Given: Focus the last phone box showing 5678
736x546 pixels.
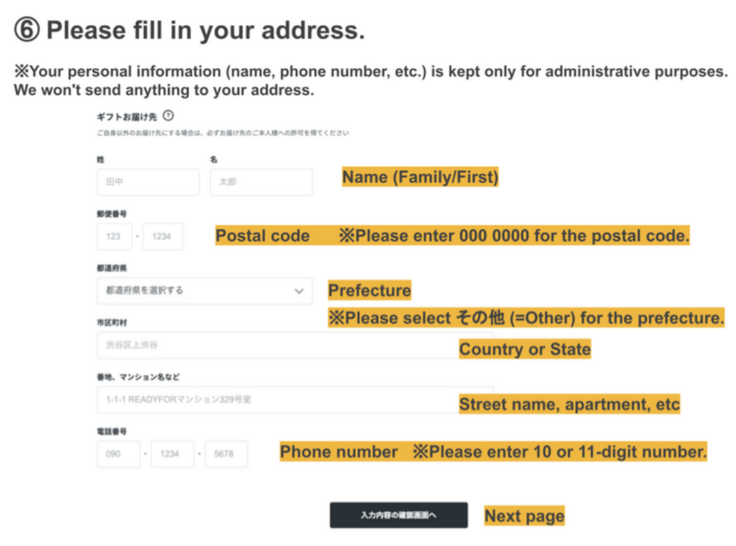Looking at the screenshot, I should [226, 454].
